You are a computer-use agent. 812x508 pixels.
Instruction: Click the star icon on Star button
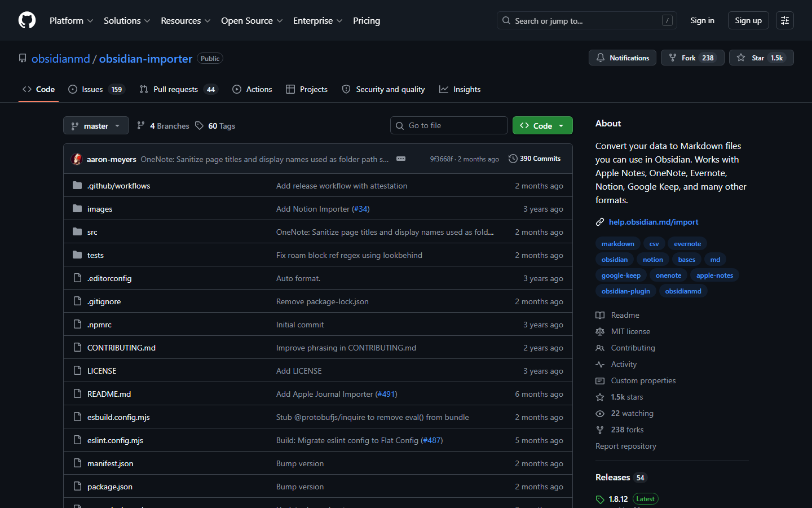coord(741,58)
